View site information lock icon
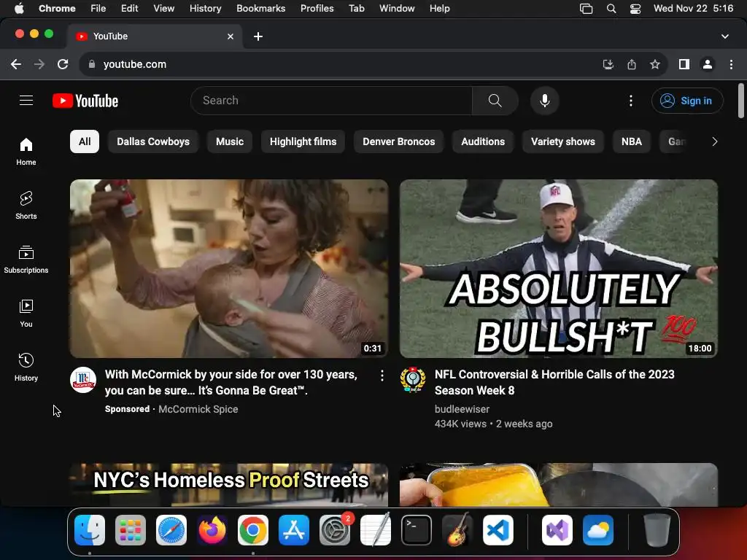The height and width of the screenshot is (560, 747). click(x=92, y=64)
